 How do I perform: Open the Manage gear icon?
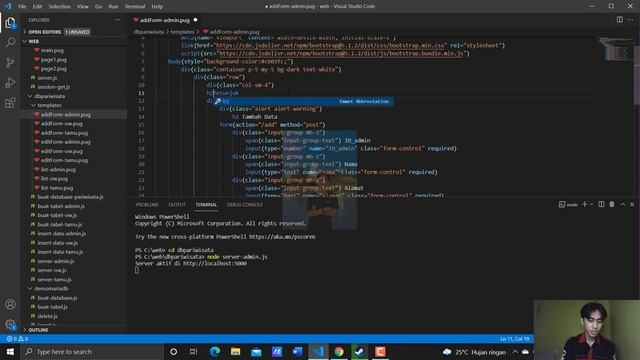pyautogui.click(x=10, y=324)
